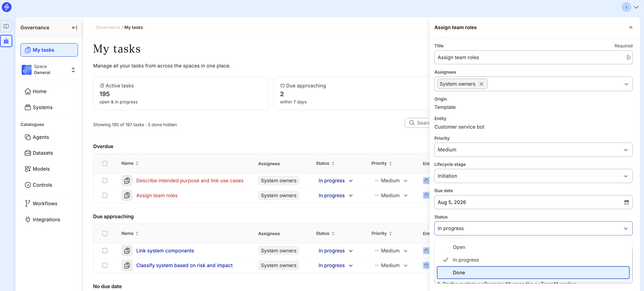Sort Overdue table by Name
This screenshot has width=644, height=291.
pyautogui.click(x=130, y=163)
